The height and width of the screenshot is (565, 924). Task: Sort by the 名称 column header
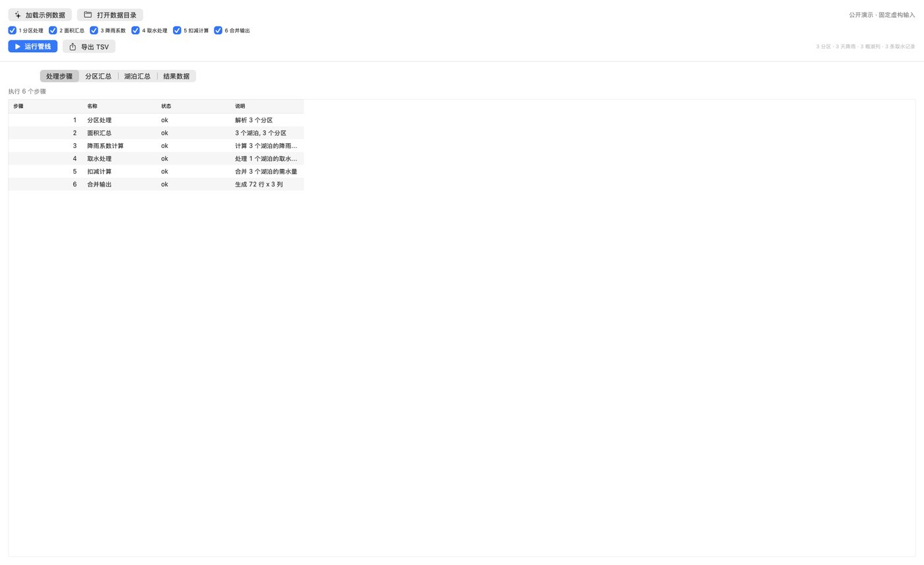(x=119, y=106)
